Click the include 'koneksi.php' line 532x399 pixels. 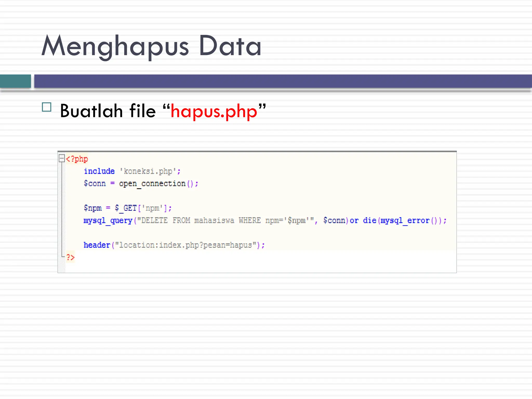[132, 171]
